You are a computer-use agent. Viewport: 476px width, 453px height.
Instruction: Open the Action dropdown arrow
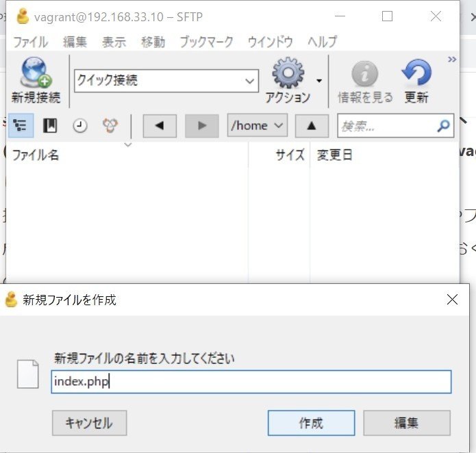pos(319,81)
